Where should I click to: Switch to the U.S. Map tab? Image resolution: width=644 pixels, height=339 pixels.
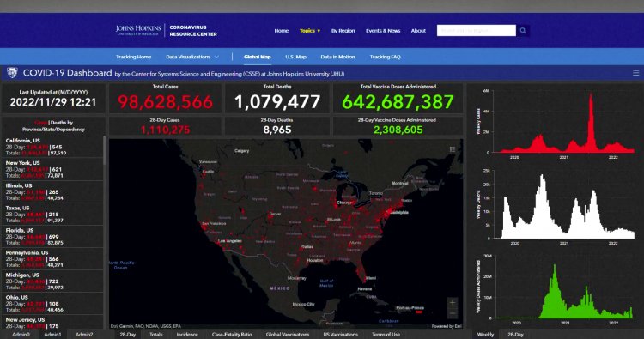tap(295, 57)
